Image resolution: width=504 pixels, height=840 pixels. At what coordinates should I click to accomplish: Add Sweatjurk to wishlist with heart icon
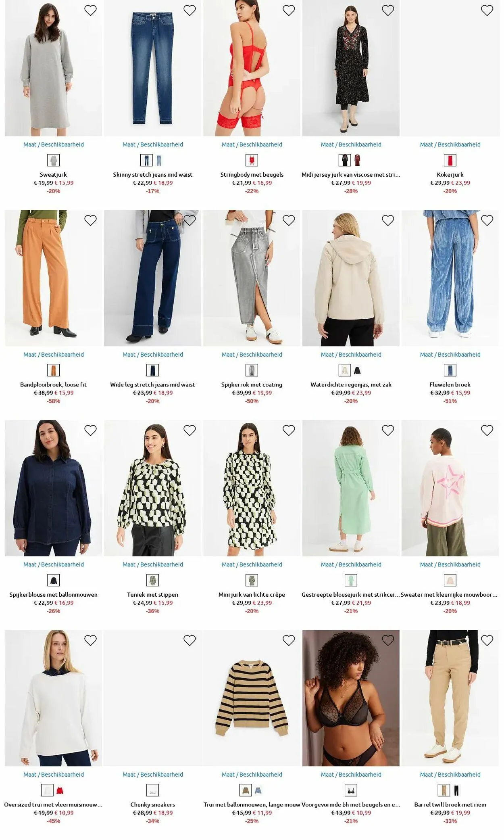pyautogui.click(x=90, y=10)
